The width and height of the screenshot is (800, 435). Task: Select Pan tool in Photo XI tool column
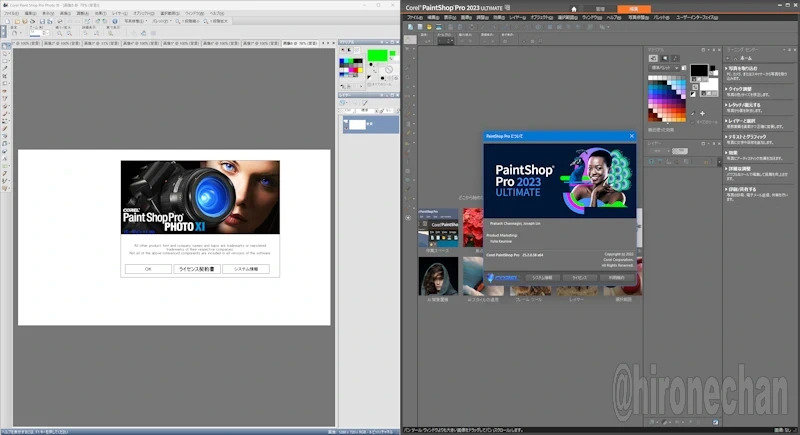pyautogui.click(x=4, y=46)
